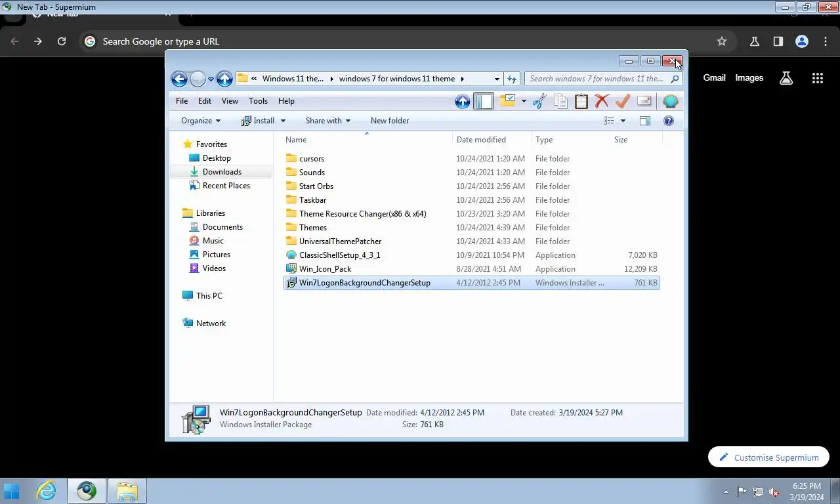Open the Install dropdown arrow
Screen dimensions: 840x504
tap(283, 121)
